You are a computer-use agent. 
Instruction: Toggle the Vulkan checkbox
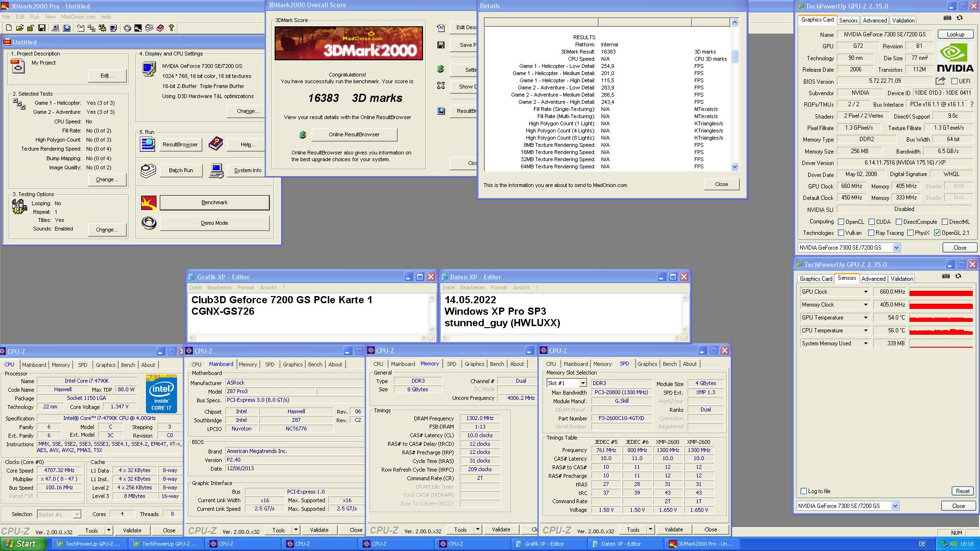point(841,233)
